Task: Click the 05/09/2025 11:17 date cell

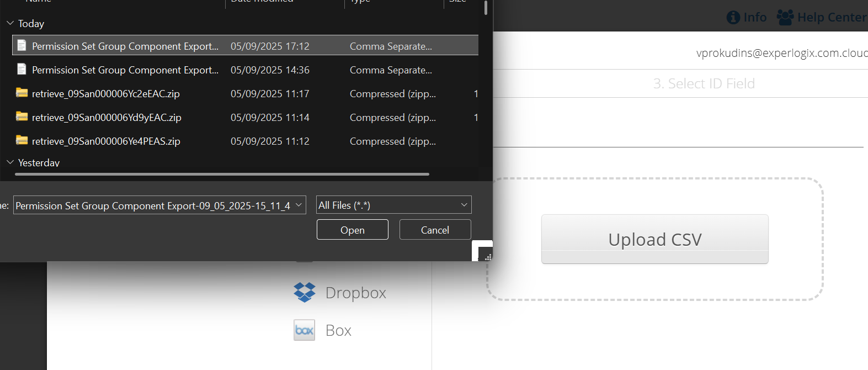Action: [x=270, y=94]
